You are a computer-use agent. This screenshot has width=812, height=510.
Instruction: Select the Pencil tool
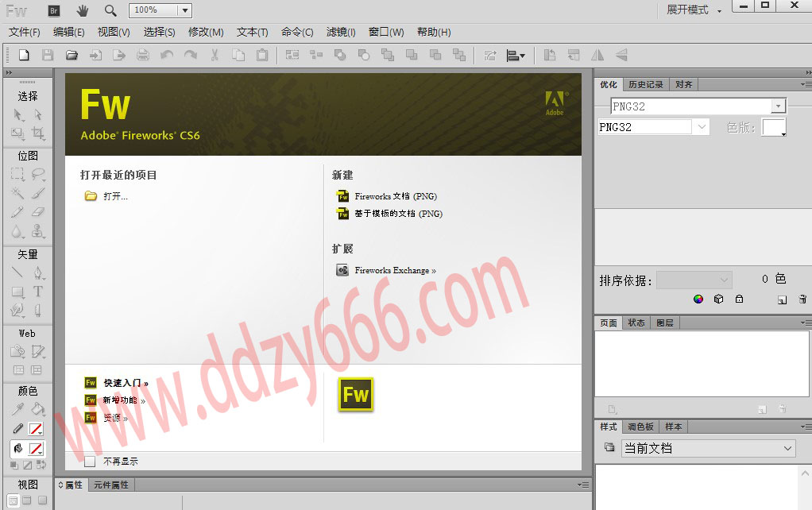tap(17, 212)
